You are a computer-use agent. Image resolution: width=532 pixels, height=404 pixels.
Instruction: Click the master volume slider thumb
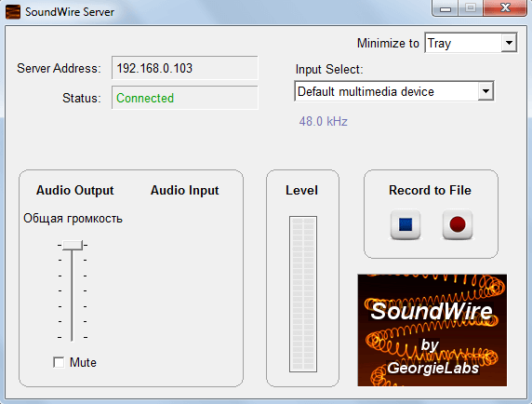click(x=73, y=245)
